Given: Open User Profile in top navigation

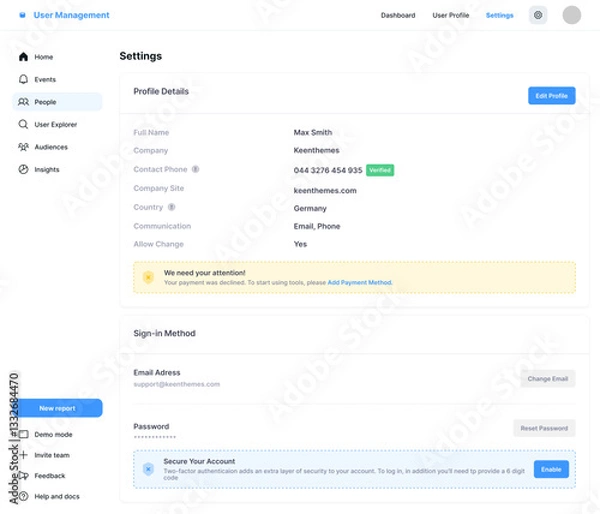Looking at the screenshot, I should 450,15.
